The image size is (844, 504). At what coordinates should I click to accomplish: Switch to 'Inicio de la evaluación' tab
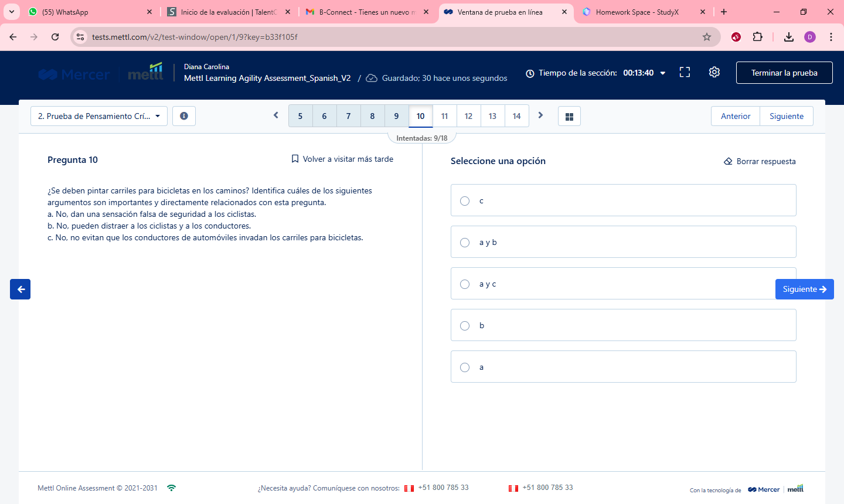tap(229, 12)
